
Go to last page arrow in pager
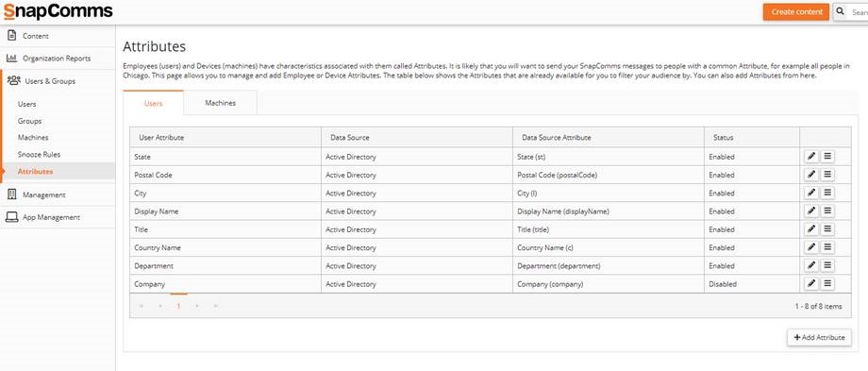(215, 306)
